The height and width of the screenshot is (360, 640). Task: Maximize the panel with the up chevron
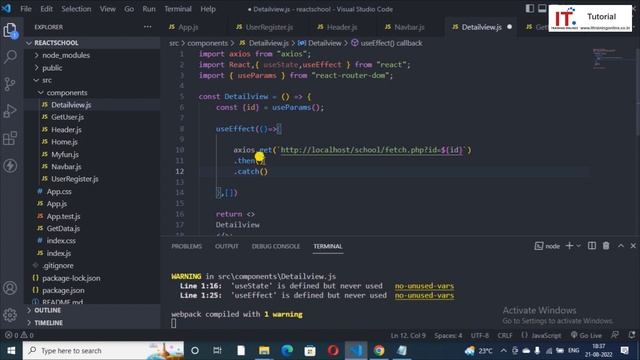click(x=620, y=246)
